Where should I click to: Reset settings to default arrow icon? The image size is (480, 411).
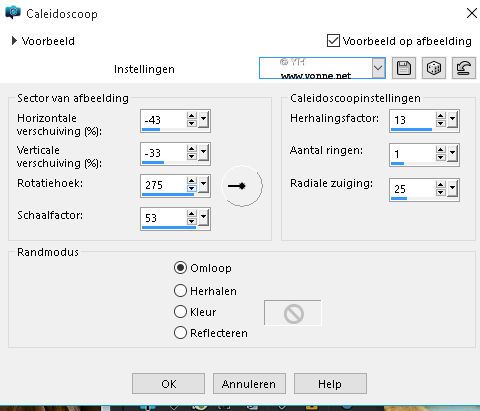464,68
